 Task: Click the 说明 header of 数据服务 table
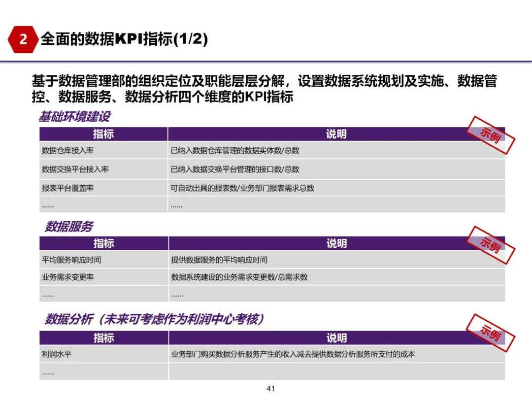click(x=336, y=243)
